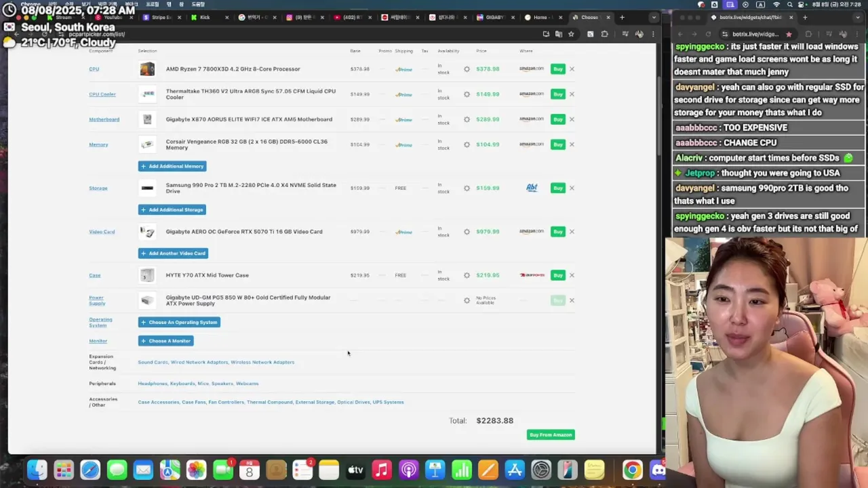Click the gear icon in CPU Cooler row
This screenshot has height=488, width=868.
point(467,94)
